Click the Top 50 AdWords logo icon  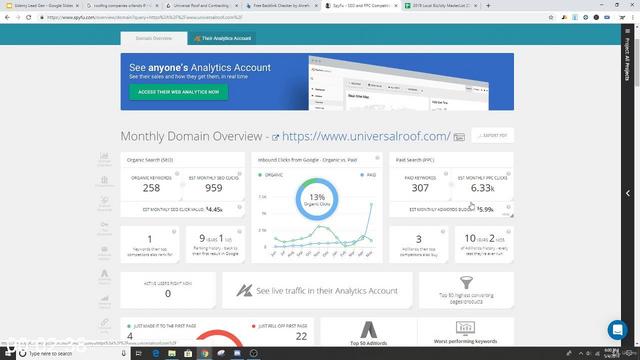pyautogui.click(x=369, y=330)
